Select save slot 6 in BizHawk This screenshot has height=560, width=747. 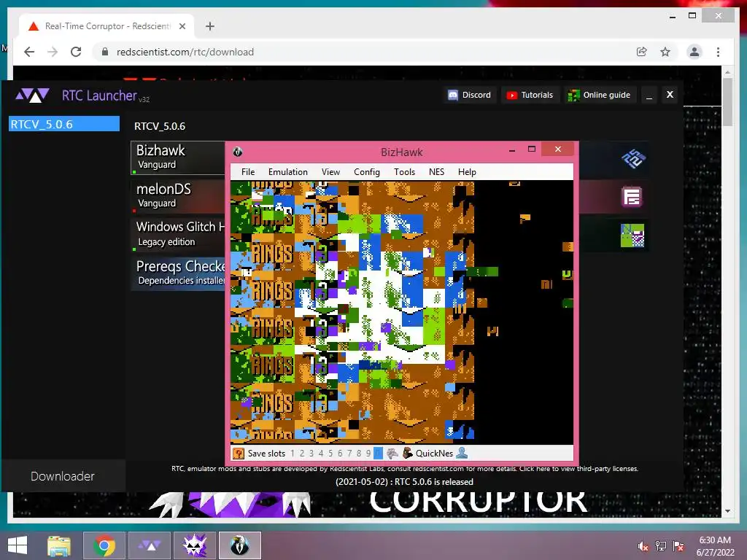click(x=340, y=454)
